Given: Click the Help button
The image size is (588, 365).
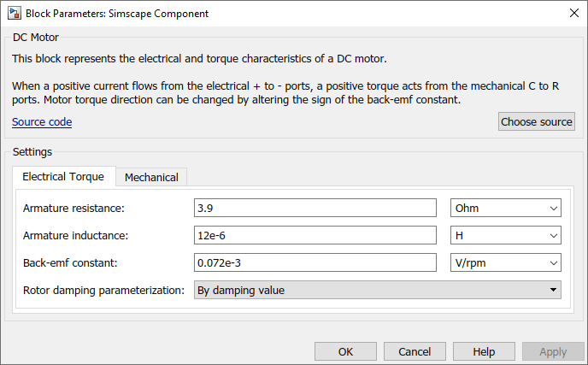Looking at the screenshot, I should click(x=484, y=351).
